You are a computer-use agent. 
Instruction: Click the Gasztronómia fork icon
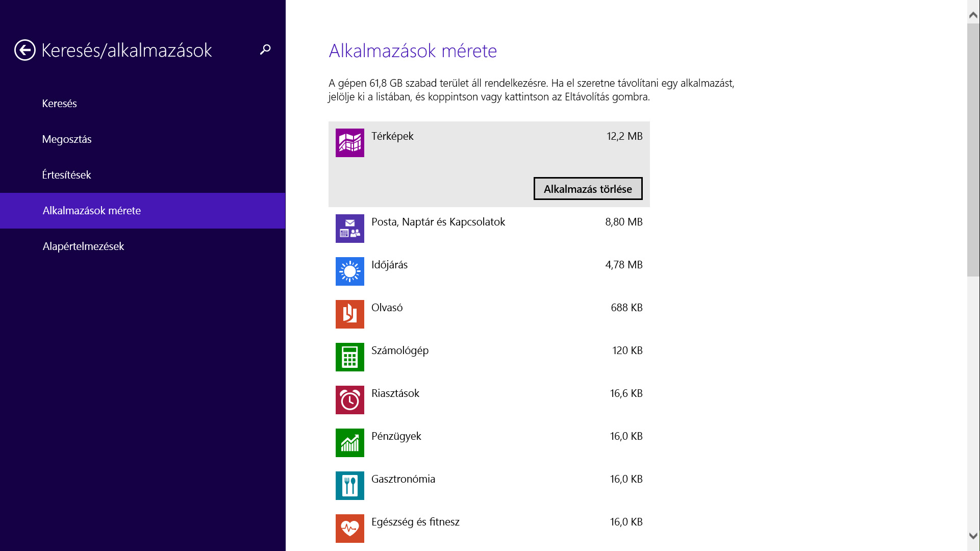click(x=349, y=486)
